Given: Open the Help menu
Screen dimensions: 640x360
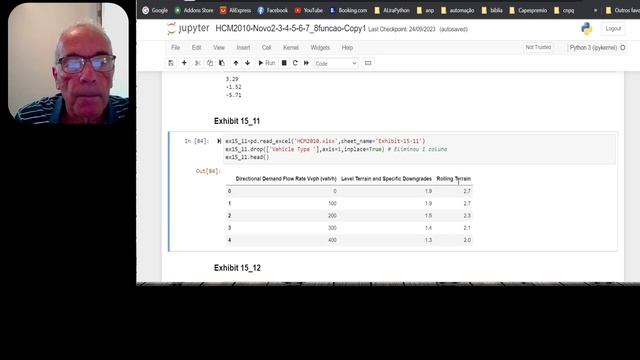Looking at the screenshot, I should tap(347, 48).
